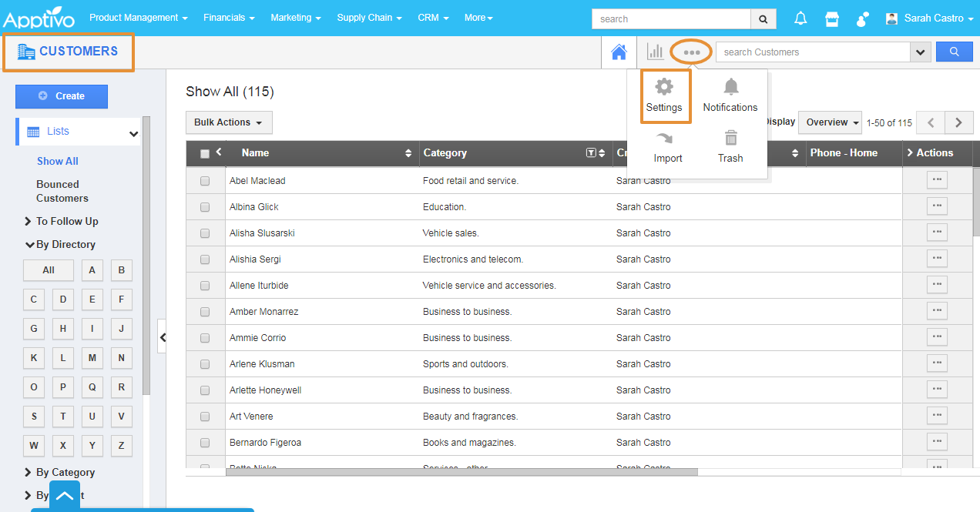Select the Import arrow icon
This screenshot has width=980, height=512.
tap(664, 139)
